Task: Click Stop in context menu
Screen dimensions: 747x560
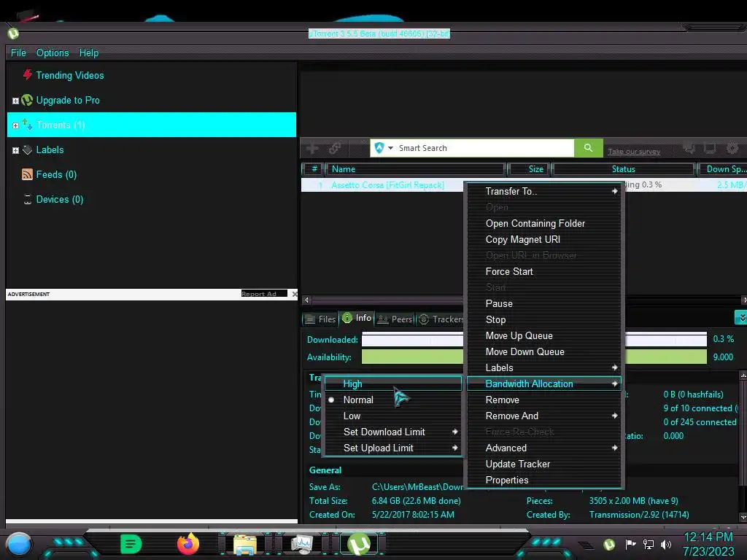Action: (x=544, y=319)
